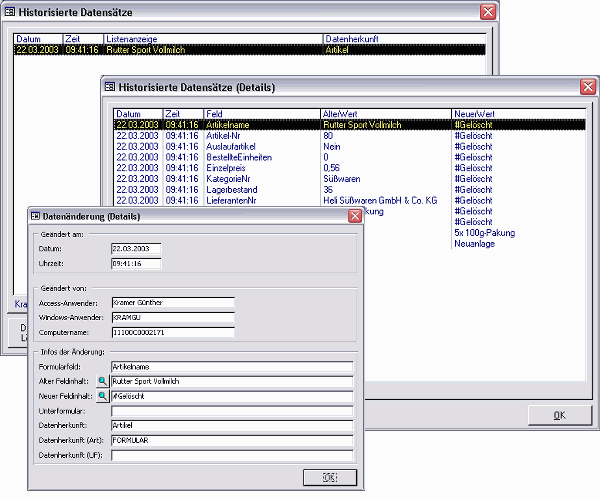
Task: Click the Feld column header
Action: pos(261,114)
